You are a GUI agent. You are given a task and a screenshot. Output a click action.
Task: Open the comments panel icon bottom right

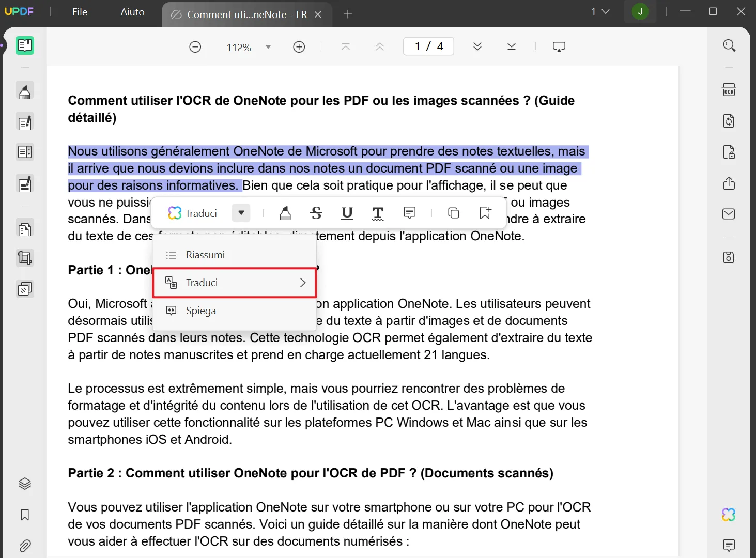(x=729, y=545)
